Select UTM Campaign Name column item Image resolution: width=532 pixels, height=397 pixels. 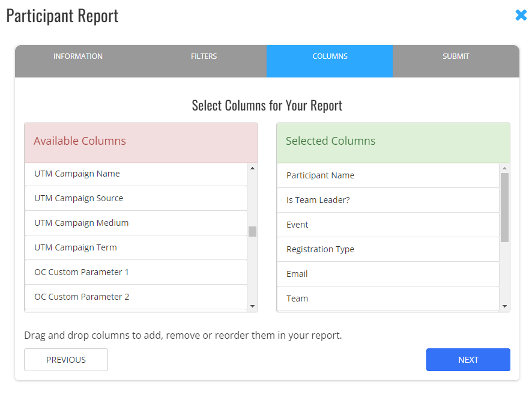[x=136, y=174]
